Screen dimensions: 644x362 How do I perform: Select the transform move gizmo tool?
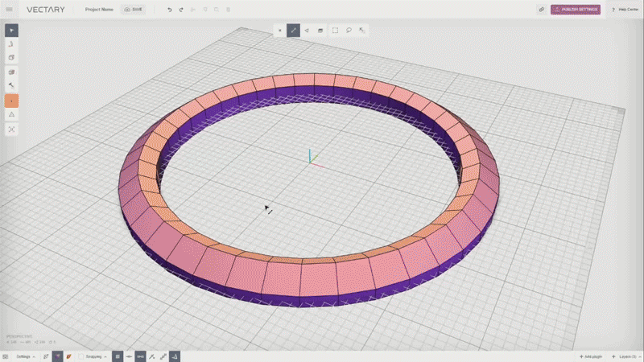(x=11, y=44)
